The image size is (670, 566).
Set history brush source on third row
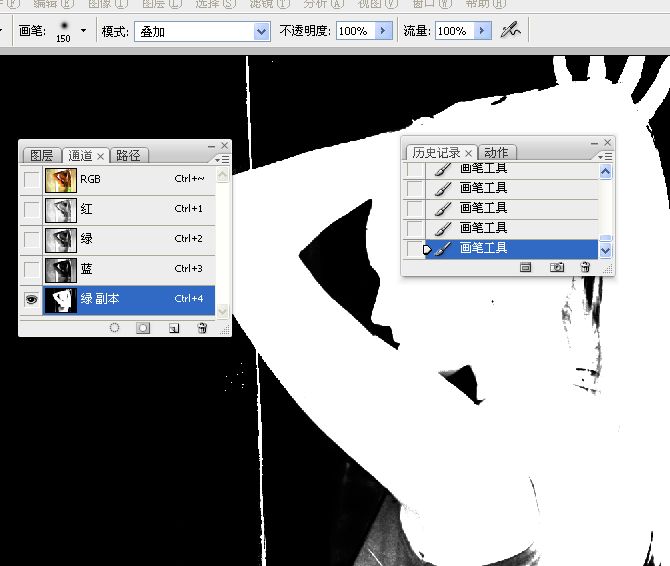414,208
